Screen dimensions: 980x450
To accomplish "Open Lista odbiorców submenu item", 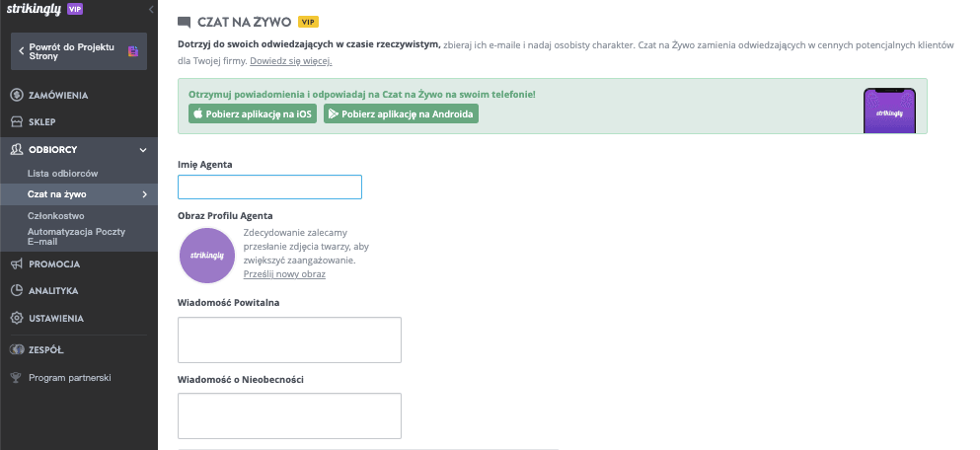I will (62, 173).
